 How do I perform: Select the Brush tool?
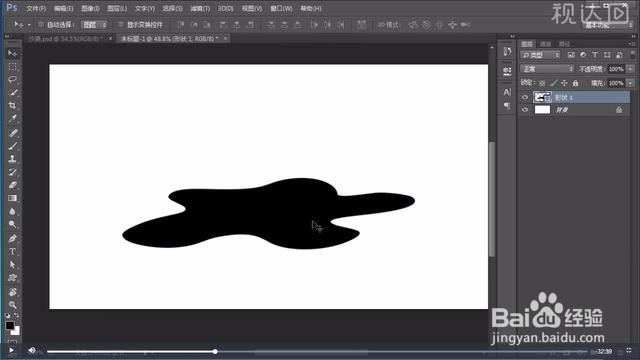point(12,146)
